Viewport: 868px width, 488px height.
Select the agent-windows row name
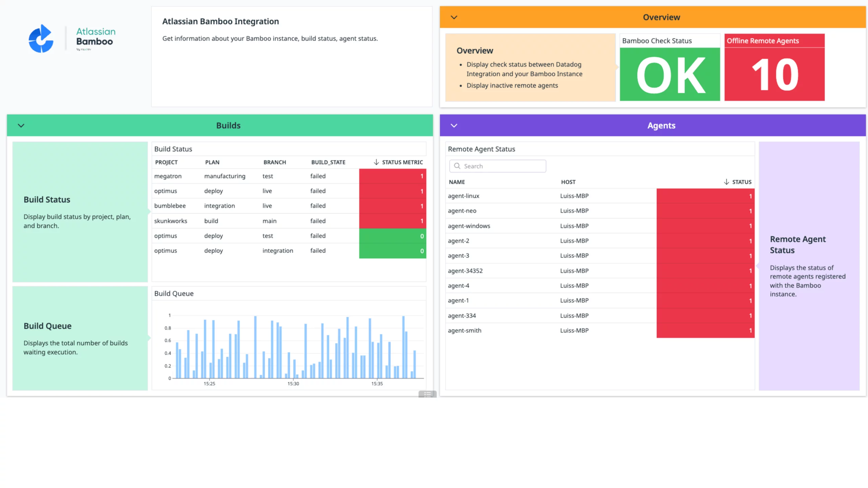click(469, 226)
